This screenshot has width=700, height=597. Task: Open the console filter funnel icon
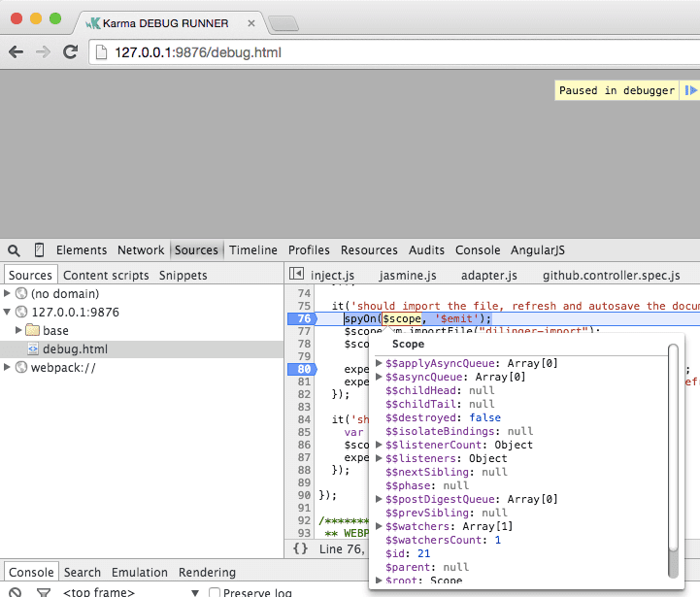pyautogui.click(x=43, y=592)
